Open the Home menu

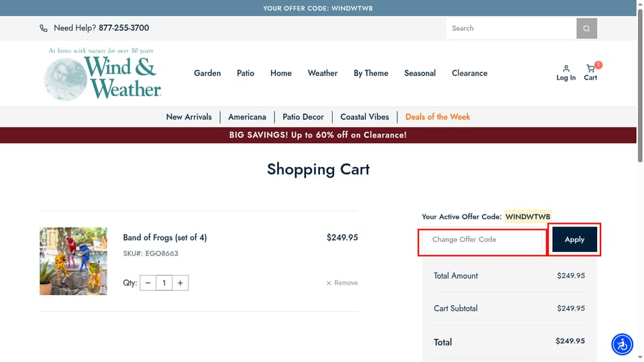click(281, 73)
